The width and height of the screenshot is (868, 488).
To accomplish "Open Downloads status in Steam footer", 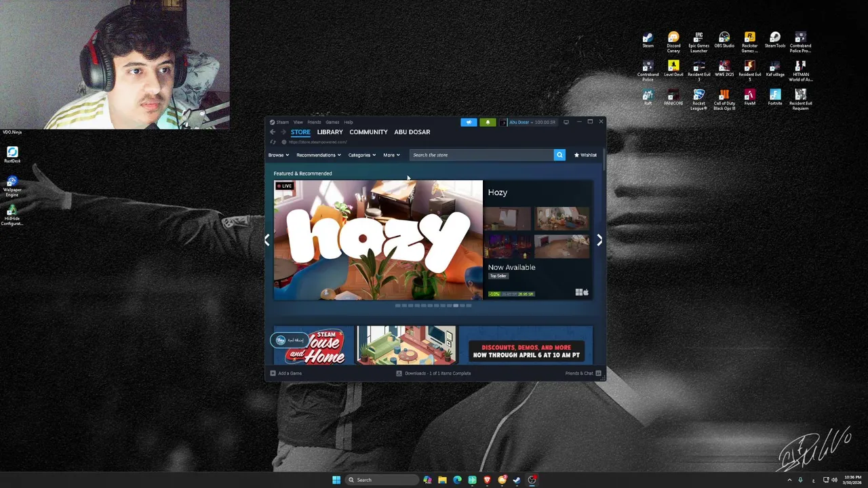I will (433, 373).
